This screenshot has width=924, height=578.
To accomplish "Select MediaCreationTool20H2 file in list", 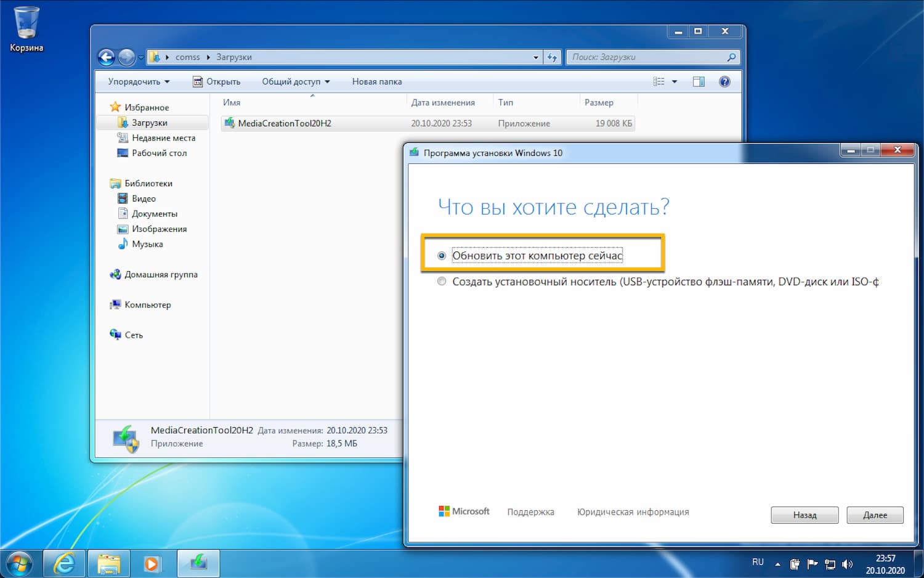I will tap(428, 123).
